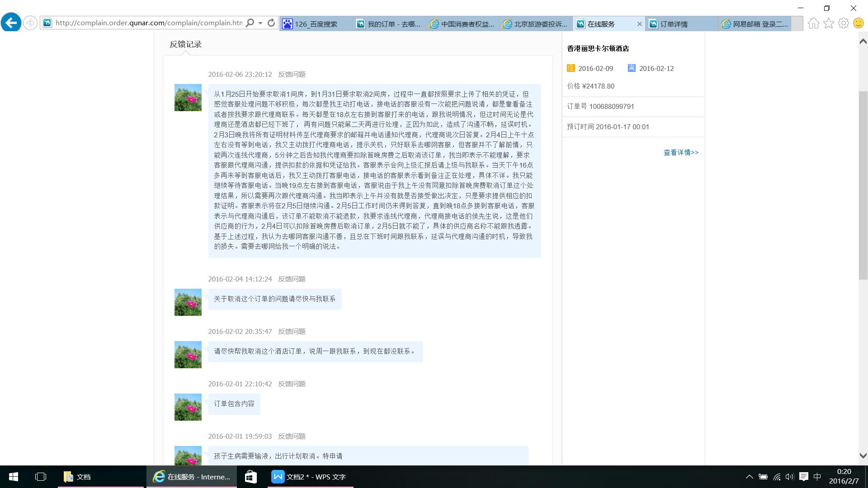868x488 pixels.
Task: Open the IE home icon
Action: pyautogui.click(x=813, y=23)
